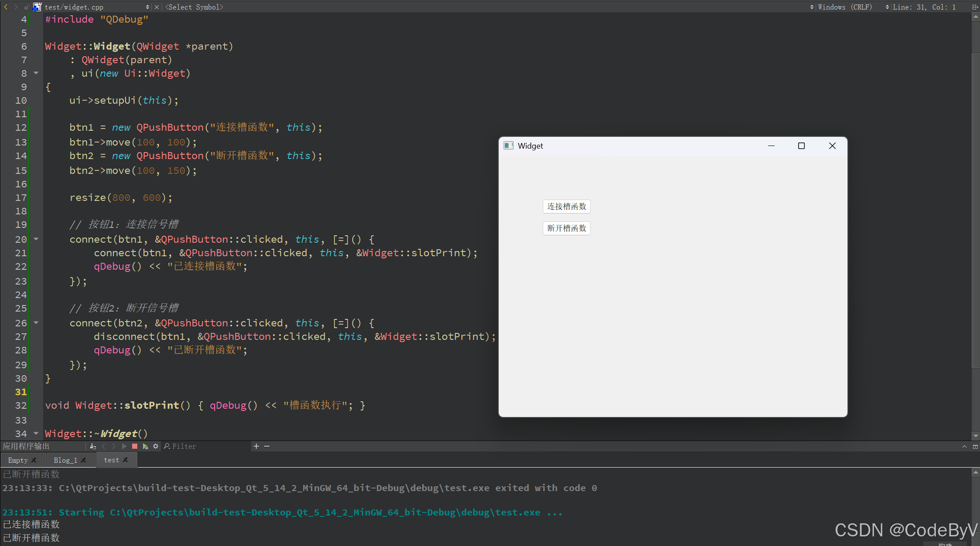Switch to the Blog_1 output tab

tap(65, 460)
